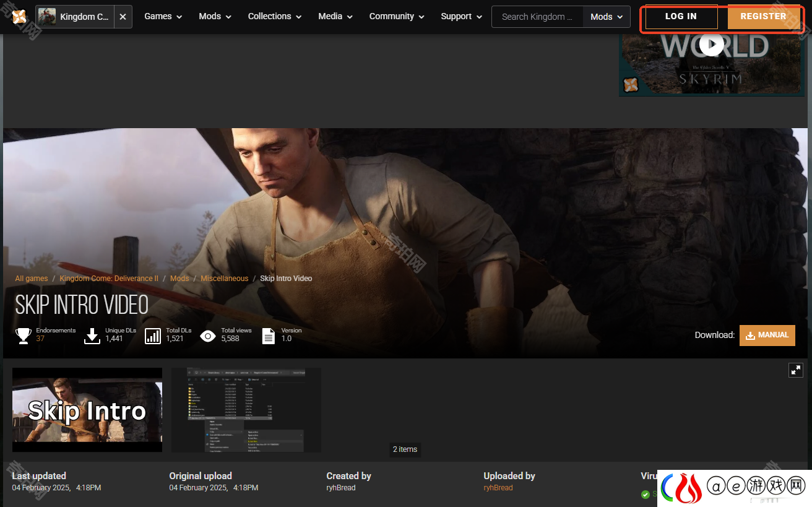Viewport: 812px width, 507px height.
Task: Click the Last updated date text
Action: coord(56,488)
